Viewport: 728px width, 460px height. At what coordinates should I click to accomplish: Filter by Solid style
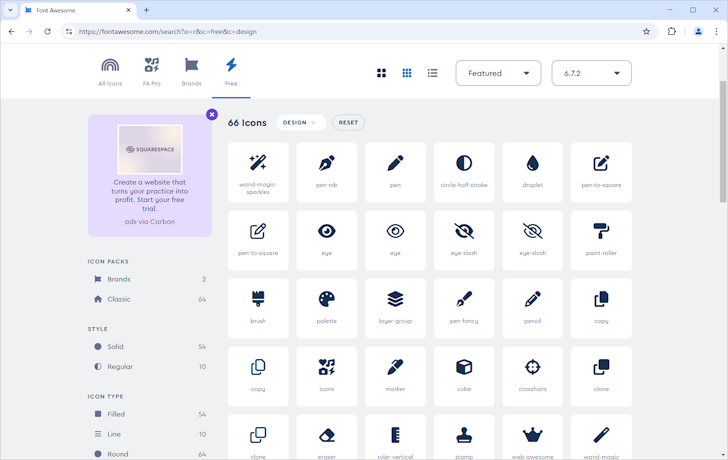click(115, 347)
